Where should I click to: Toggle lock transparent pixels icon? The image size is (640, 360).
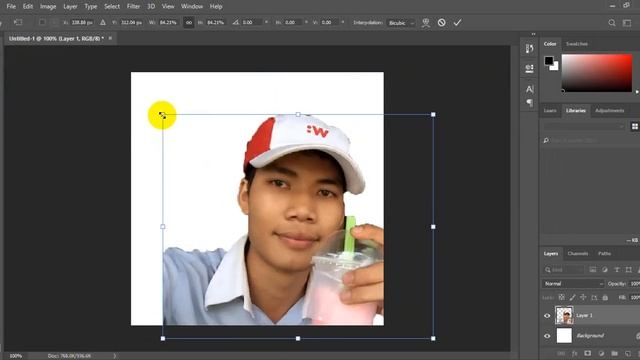pyautogui.click(x=562, y=298)
